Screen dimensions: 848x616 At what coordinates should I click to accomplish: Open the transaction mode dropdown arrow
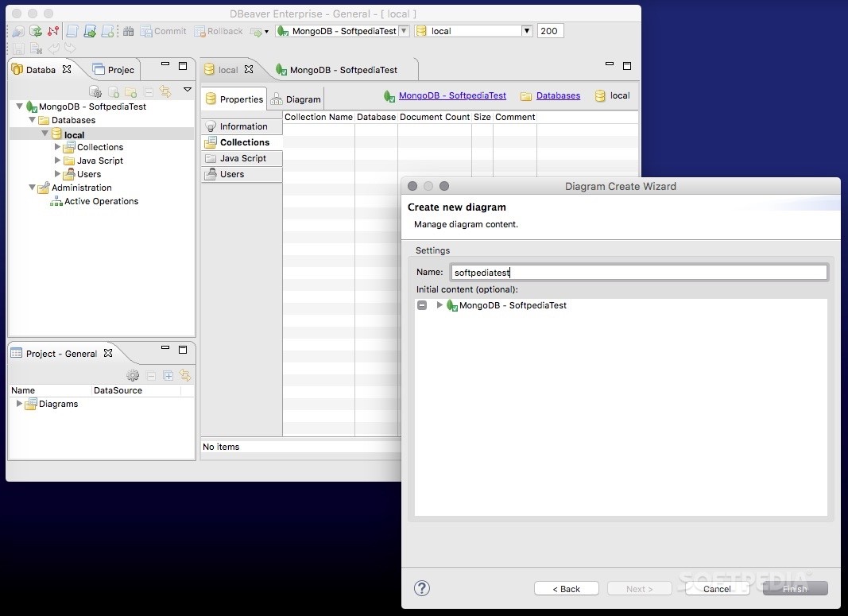[x=266, y=32]
